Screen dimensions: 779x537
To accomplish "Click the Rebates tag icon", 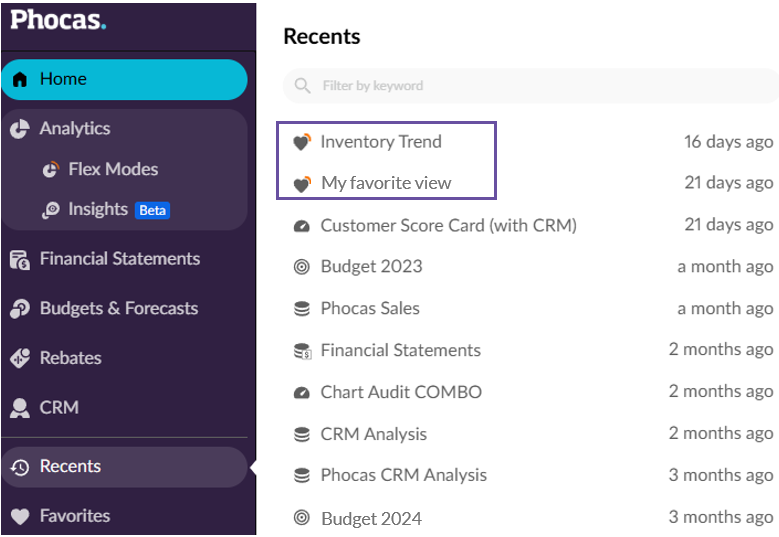I will (19, 359).
